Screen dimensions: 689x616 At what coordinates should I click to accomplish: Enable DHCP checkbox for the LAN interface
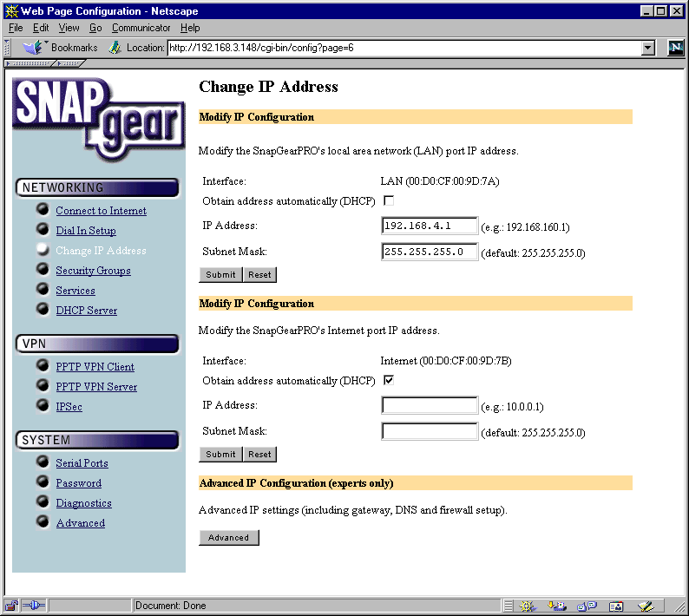click(389, 200)
